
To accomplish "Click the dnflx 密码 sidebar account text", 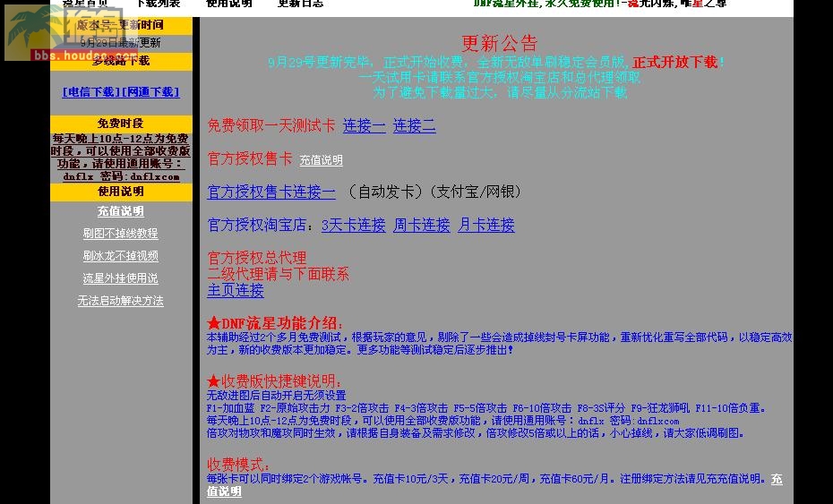I will click(x=121, y=176).
